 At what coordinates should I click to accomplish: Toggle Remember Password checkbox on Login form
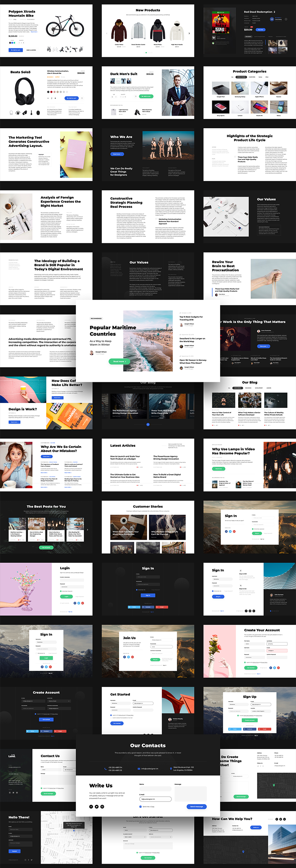coord(61,591)
